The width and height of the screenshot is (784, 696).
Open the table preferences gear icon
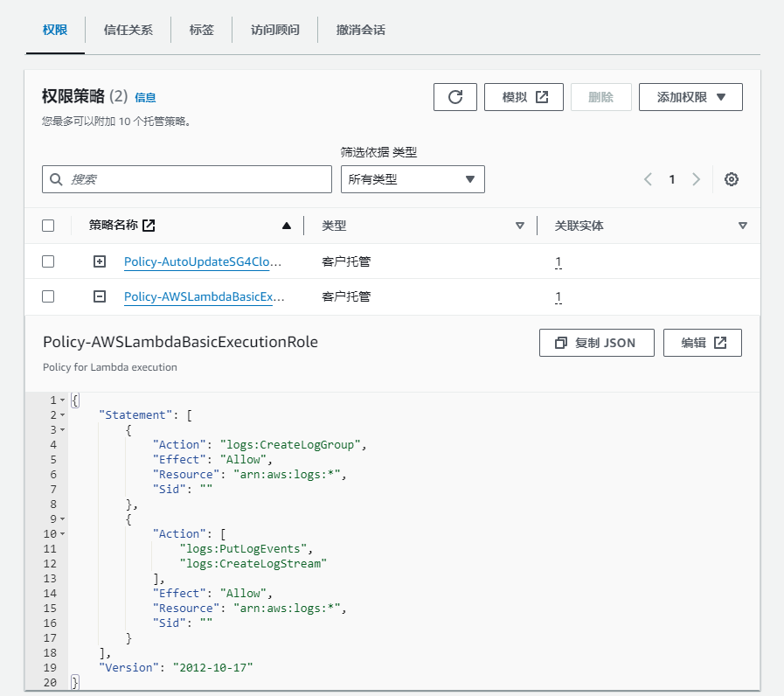[732, 179]
